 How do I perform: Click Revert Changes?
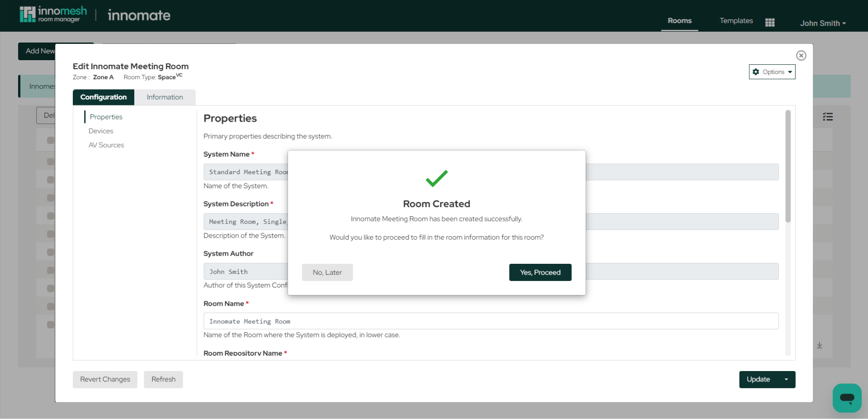tap(104, 379)
